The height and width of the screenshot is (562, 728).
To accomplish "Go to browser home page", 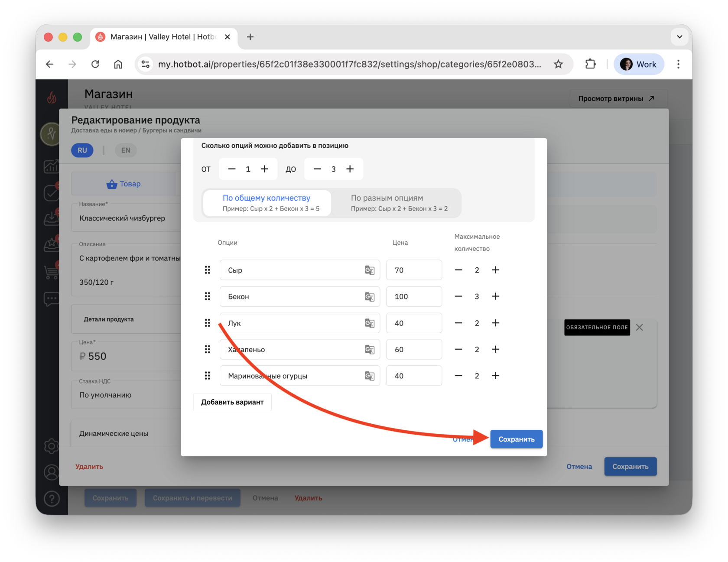I will coord(118,64).
